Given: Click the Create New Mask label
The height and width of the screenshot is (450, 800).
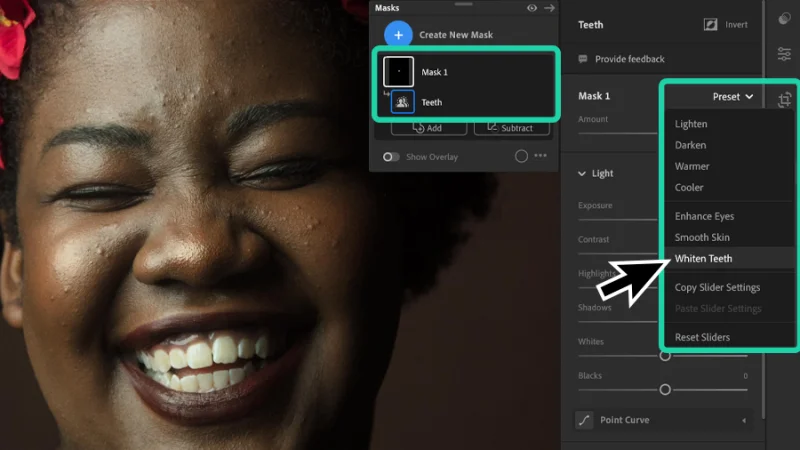Looking at the screenshot, I should click(x=456, y=35).
